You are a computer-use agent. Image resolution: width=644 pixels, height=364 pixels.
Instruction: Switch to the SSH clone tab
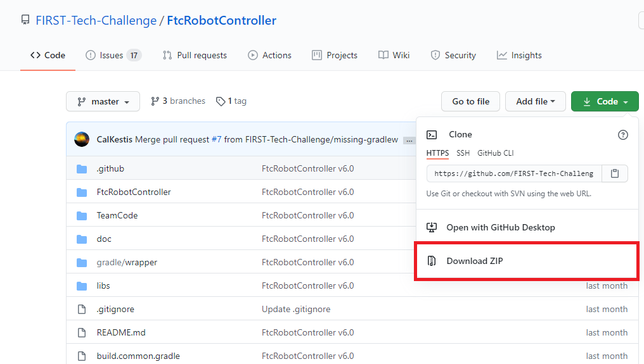(463, 153)
